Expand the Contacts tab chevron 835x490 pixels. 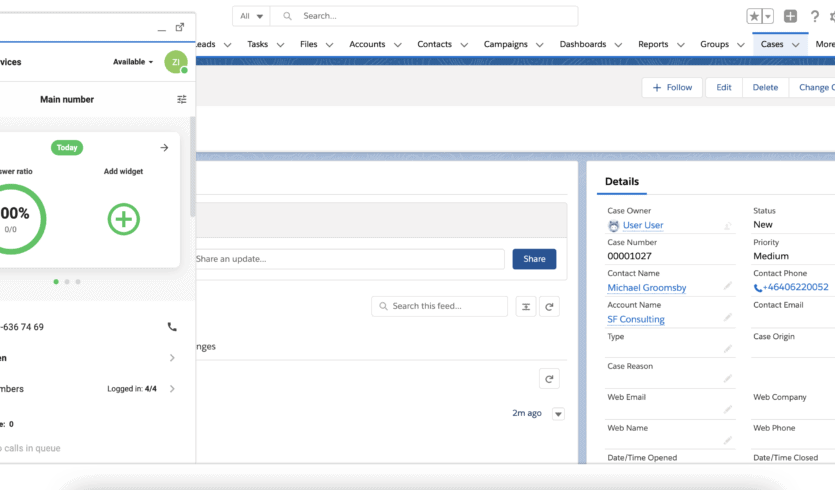point(464,45)
